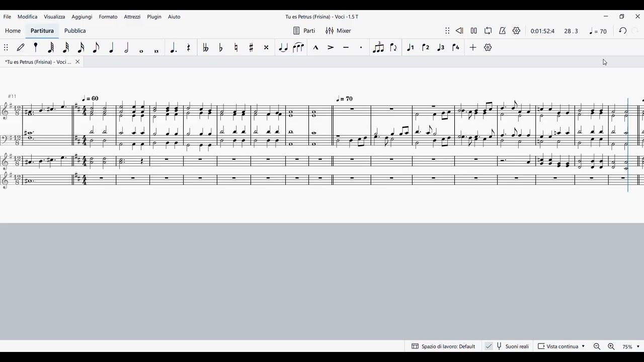Add a tie between notes

click(x=283, y=47)
